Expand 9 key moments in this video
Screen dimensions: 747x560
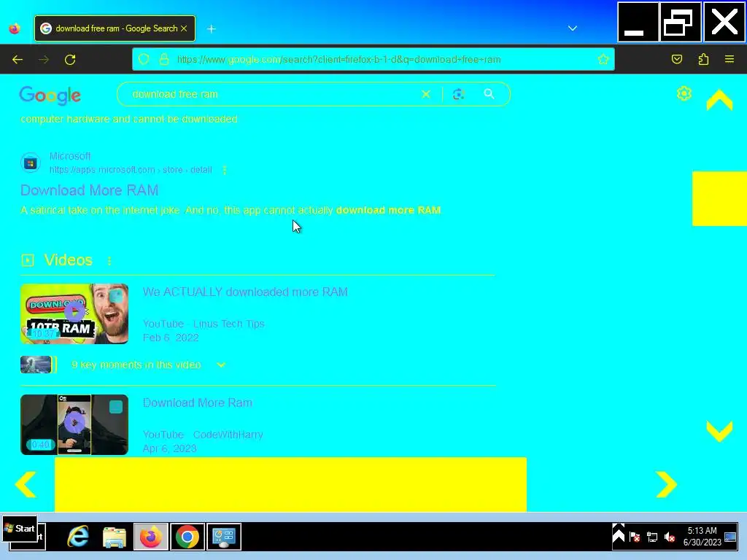click(220, 365)
